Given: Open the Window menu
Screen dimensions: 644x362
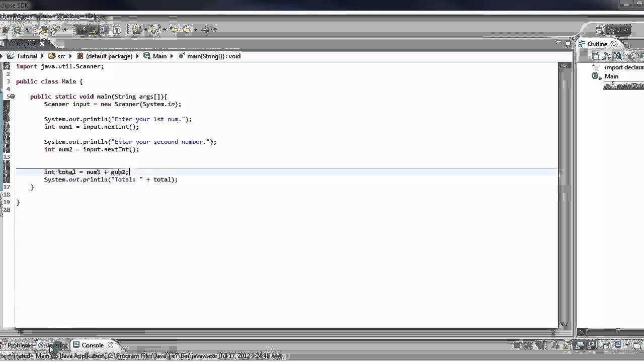Looking at the screenshot, I should 68,16.
